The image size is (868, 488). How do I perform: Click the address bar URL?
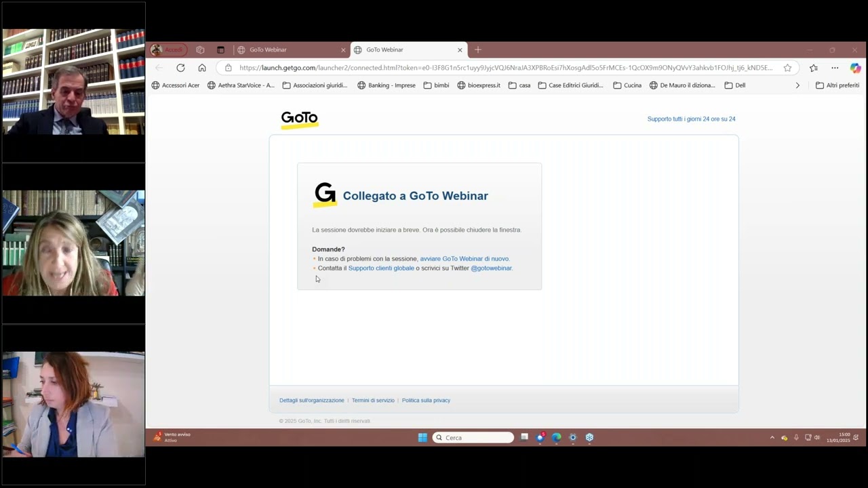pyautogui.click(x=506, y=68)
